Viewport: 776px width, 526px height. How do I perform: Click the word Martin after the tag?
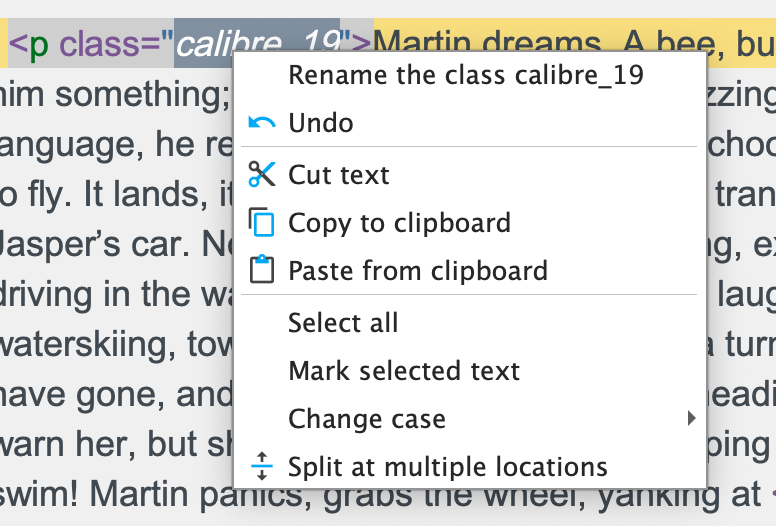[422, 44]
